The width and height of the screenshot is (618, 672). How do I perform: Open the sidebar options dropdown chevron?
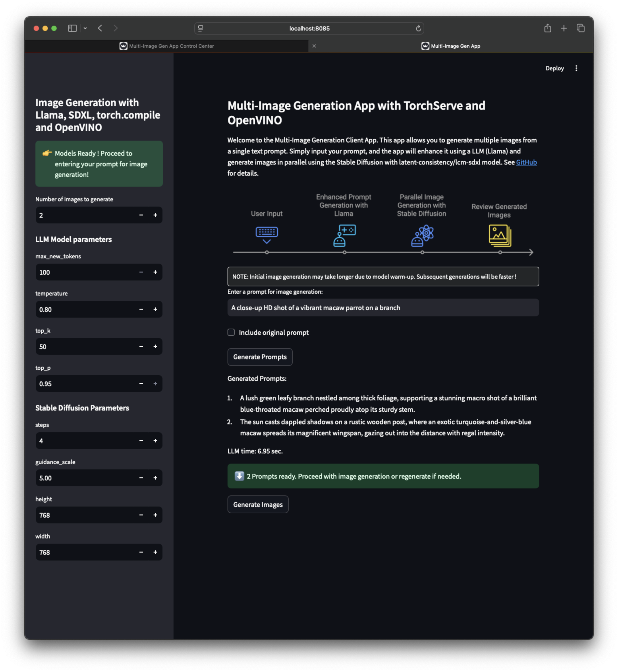pos(85,28)
